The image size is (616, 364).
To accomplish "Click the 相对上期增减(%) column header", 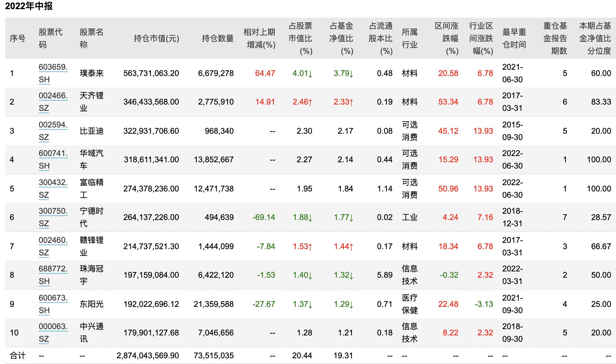I will click(259, 38).
